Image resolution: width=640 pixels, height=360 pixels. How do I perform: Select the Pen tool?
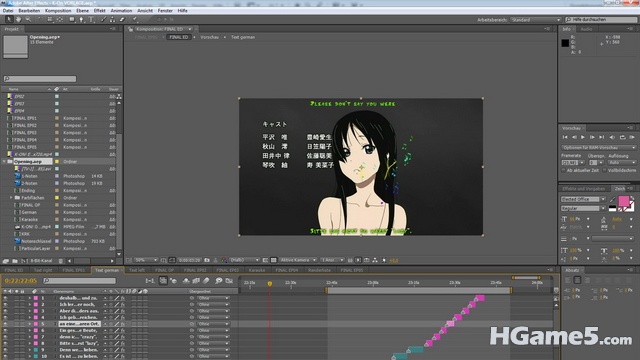pyautogui.click(x=82, y=19)
